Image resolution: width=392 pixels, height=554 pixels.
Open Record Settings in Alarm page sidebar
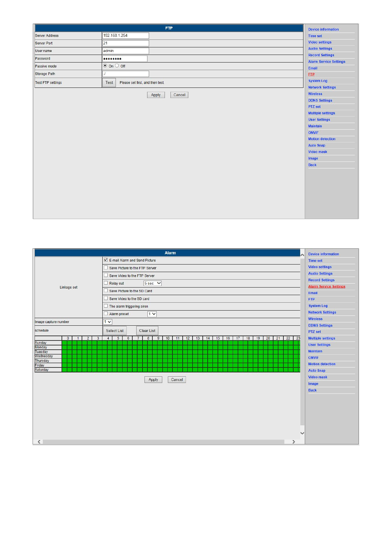tap(321, 280)
